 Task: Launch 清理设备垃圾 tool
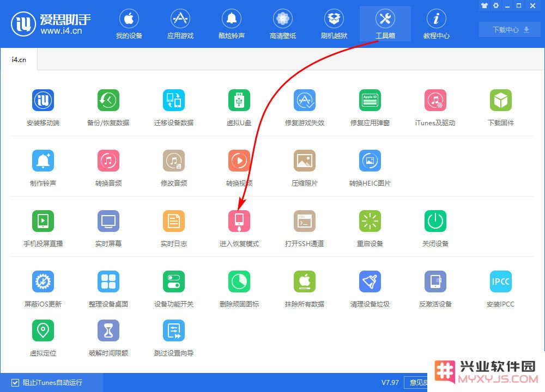click(370, 281)
